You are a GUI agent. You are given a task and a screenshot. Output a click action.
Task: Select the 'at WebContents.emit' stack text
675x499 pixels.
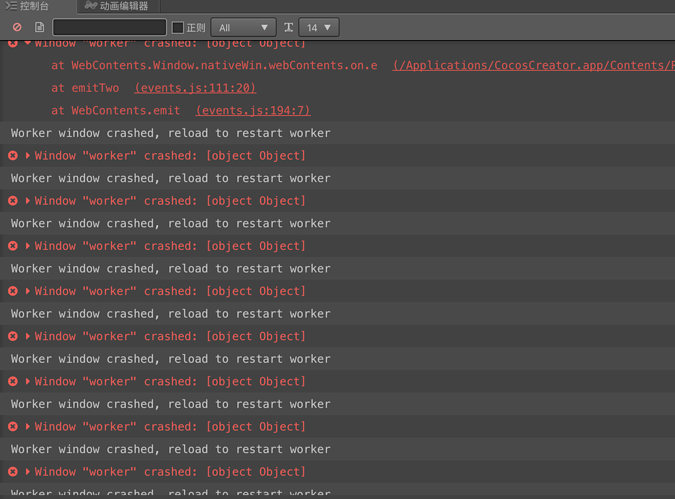click(116, 111)
